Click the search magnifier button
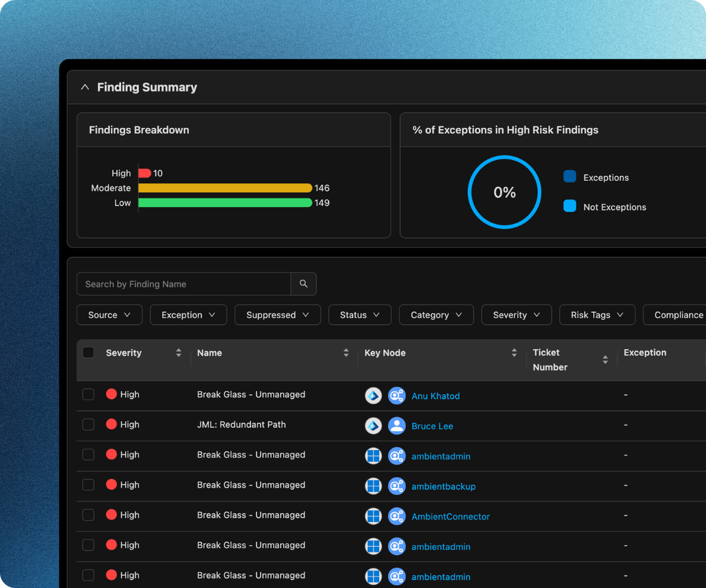Screen dimensions: 706x588 click(x=304, y=284)
